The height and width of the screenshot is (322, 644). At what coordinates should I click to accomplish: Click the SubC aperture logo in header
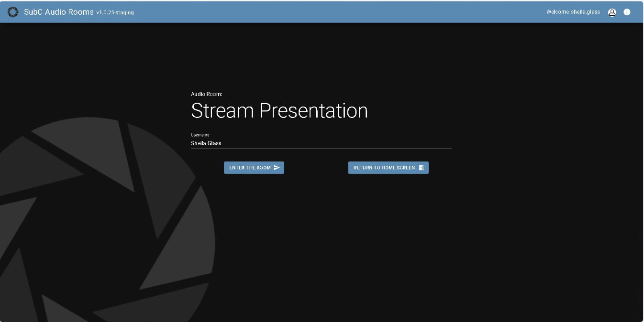point(13,12)
